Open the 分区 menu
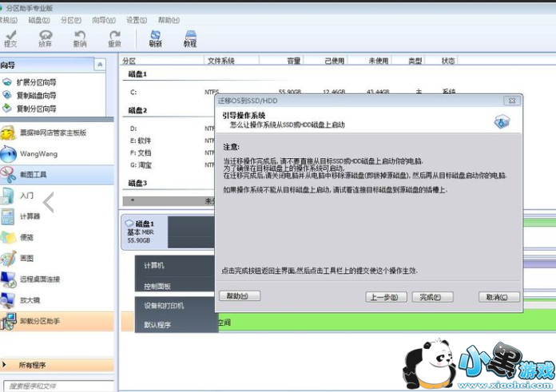556x392 pixels. [x=71, y=20]
